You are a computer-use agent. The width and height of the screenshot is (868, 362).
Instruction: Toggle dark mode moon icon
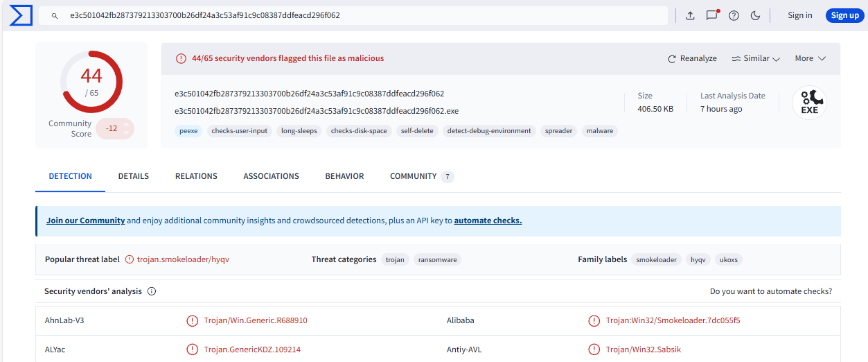pos(755,15)
